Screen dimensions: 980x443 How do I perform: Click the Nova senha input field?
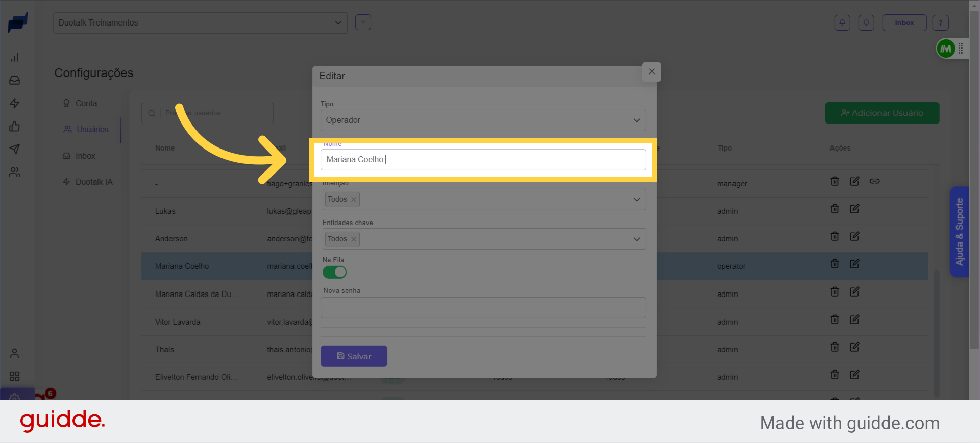click(x=483, y=308)
